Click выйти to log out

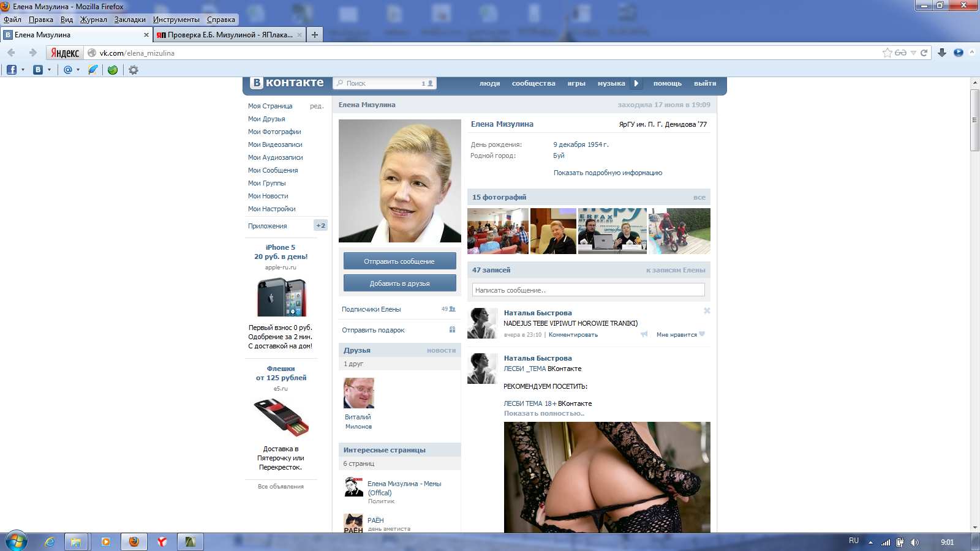705,83
